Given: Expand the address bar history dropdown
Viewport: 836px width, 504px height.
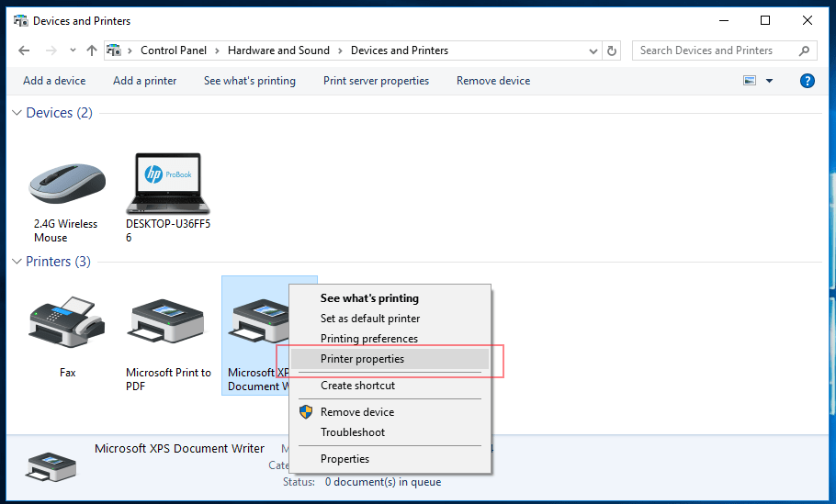Looking at the screenshot, I should 593,51.
